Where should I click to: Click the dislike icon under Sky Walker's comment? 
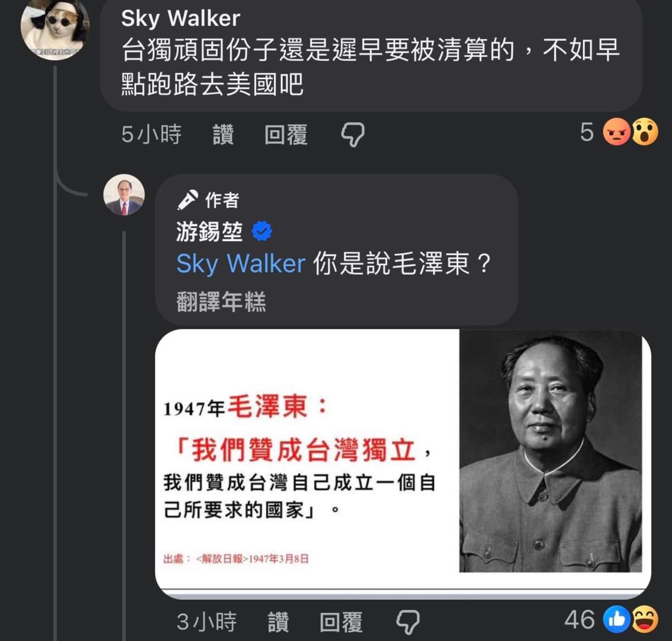click(353, 135)
